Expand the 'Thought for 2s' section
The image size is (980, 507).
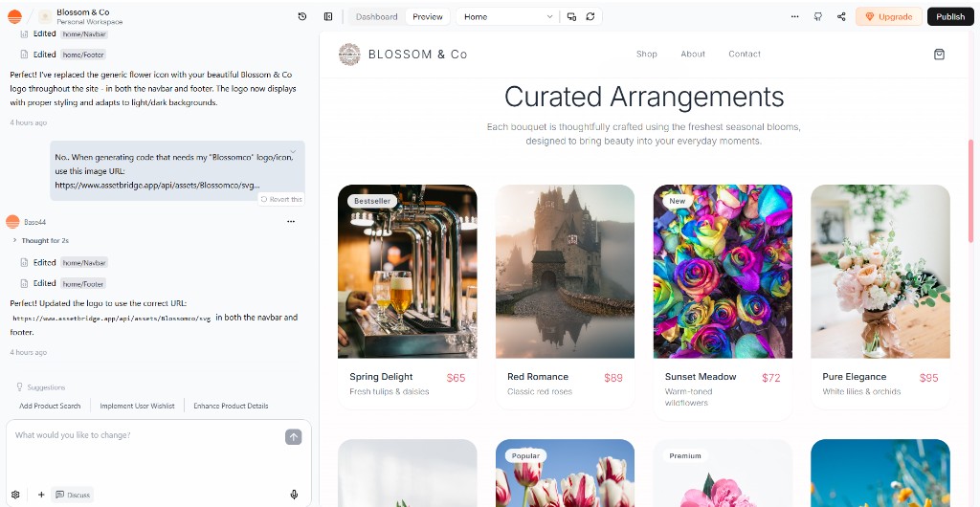click(40, 240)
